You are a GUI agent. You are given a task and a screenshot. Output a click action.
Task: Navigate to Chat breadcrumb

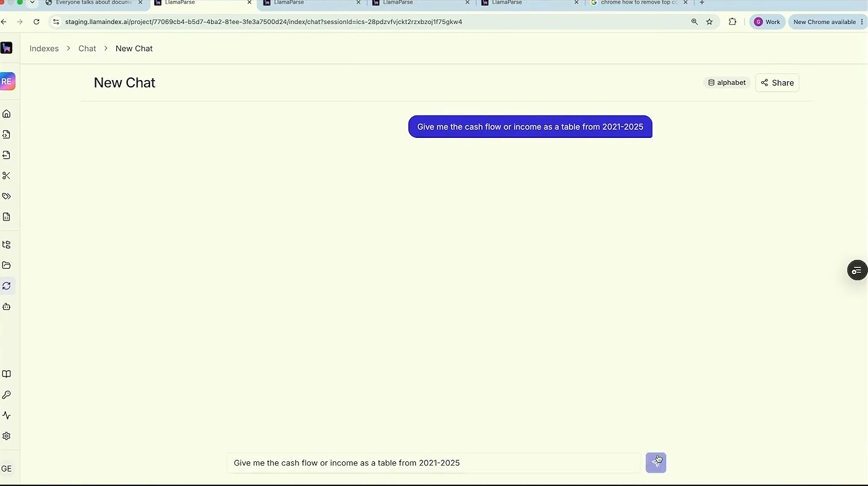click(87, 48)
